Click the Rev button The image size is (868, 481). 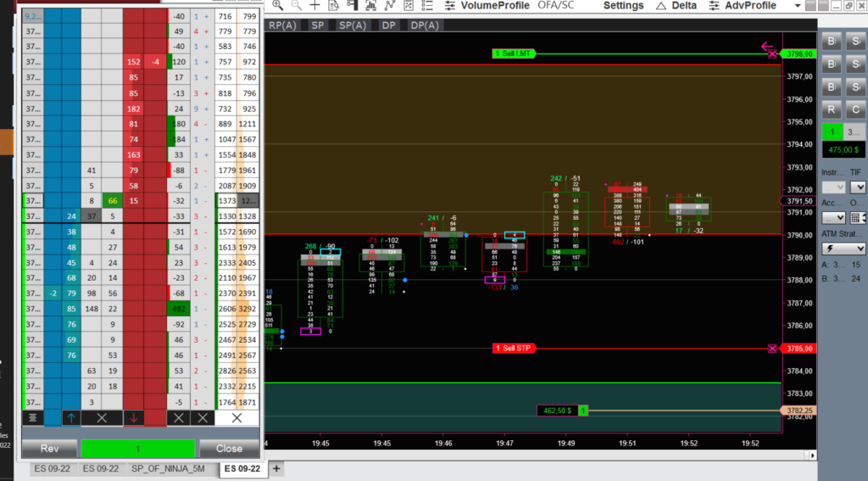point(49,448)
